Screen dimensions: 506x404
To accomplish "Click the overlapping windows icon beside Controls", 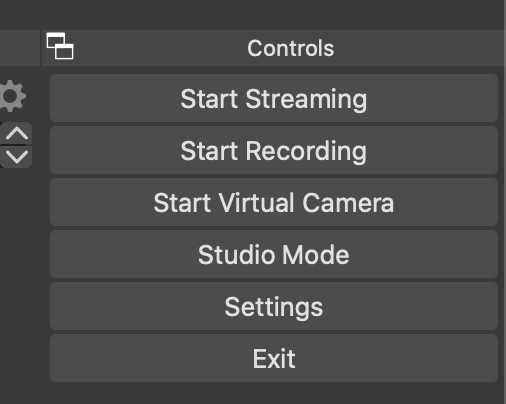I will tap(60, 46).
